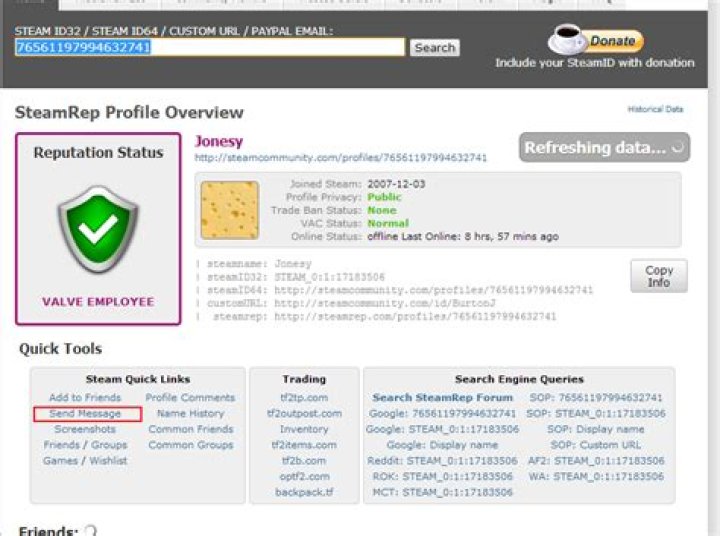This screenshot has height=536, width=720.
Task: Open tf2items.com link
Action: [304, 445]
